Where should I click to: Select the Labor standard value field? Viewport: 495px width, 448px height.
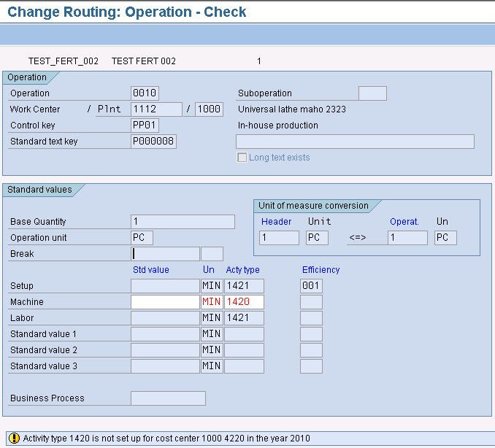165,318
